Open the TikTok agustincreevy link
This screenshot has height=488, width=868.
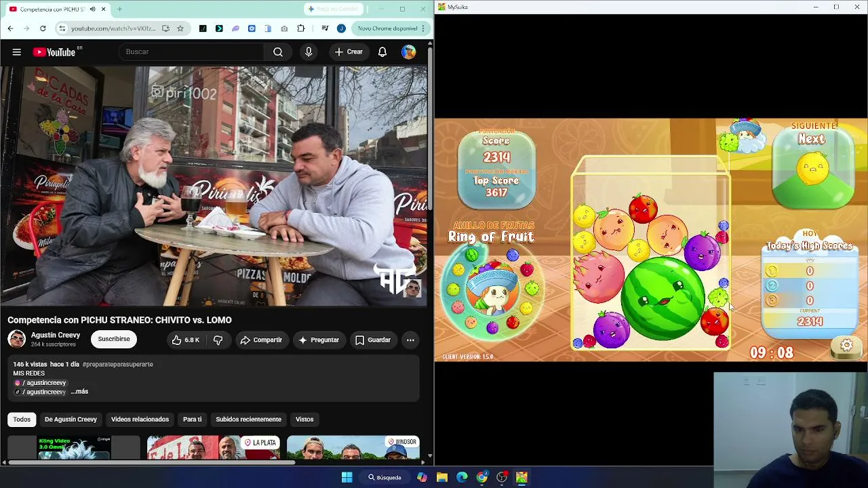(41, 392)
